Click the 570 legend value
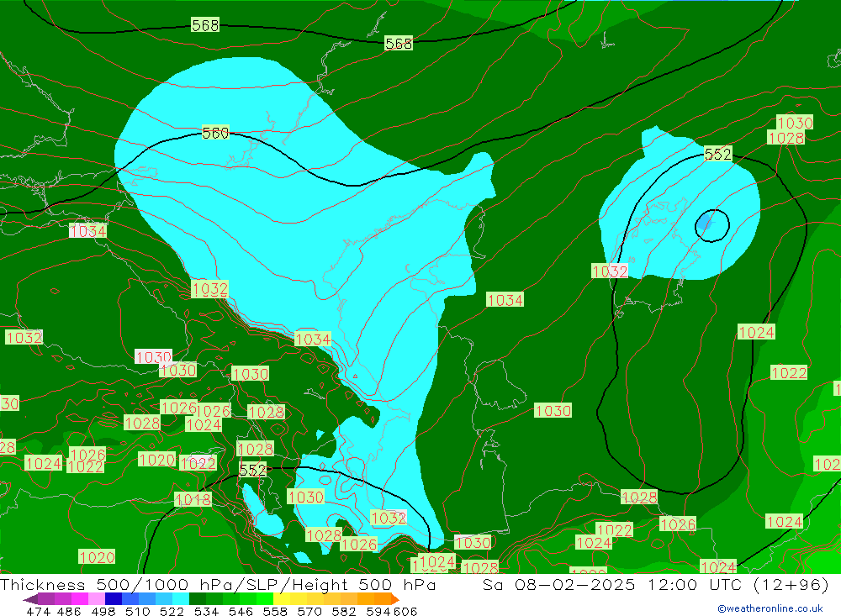 tap(309, 611)
